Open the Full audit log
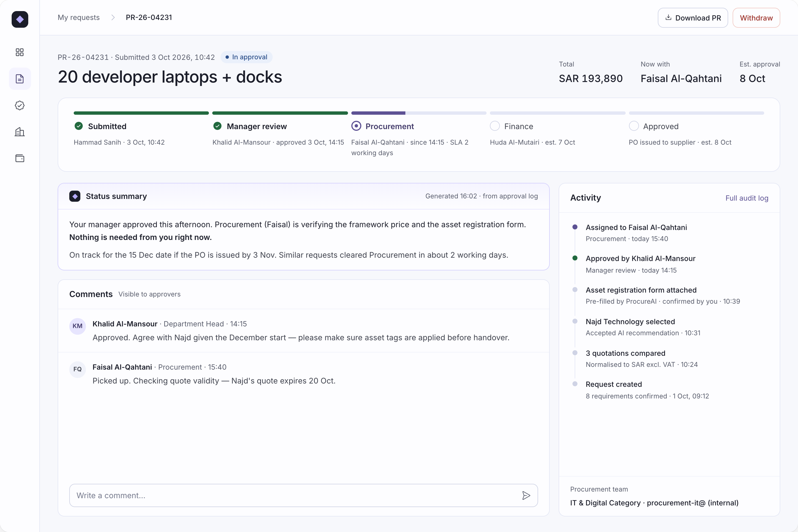Screen dimensions: 798x532 pos(747,198)
